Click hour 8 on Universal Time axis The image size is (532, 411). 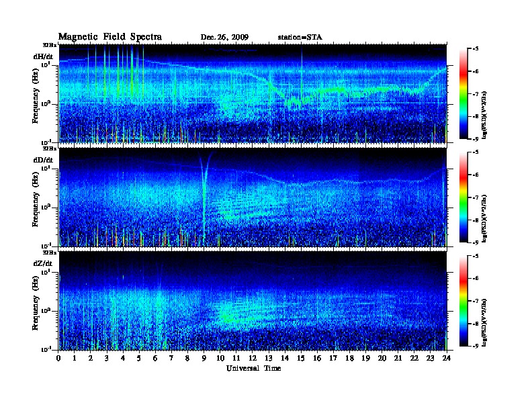point(187,358)
